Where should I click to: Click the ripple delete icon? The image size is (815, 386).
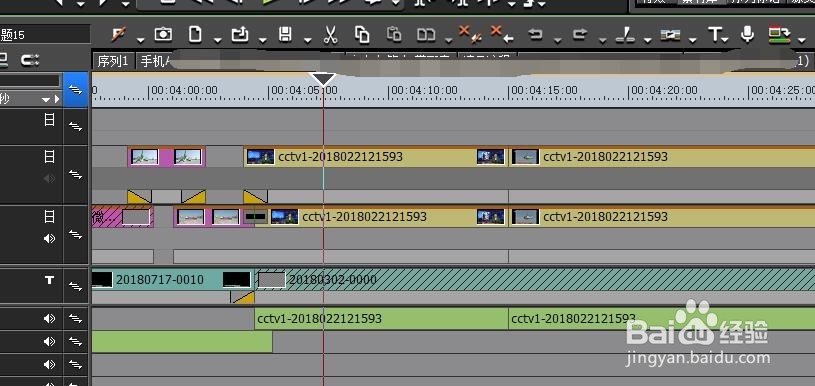(x=470, y=34)
